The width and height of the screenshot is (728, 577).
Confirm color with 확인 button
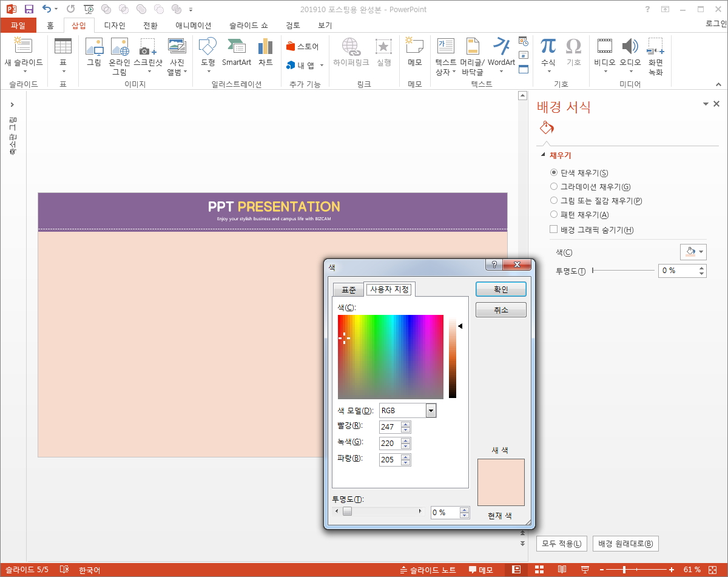pyautogui.click(x=501, y=289)
